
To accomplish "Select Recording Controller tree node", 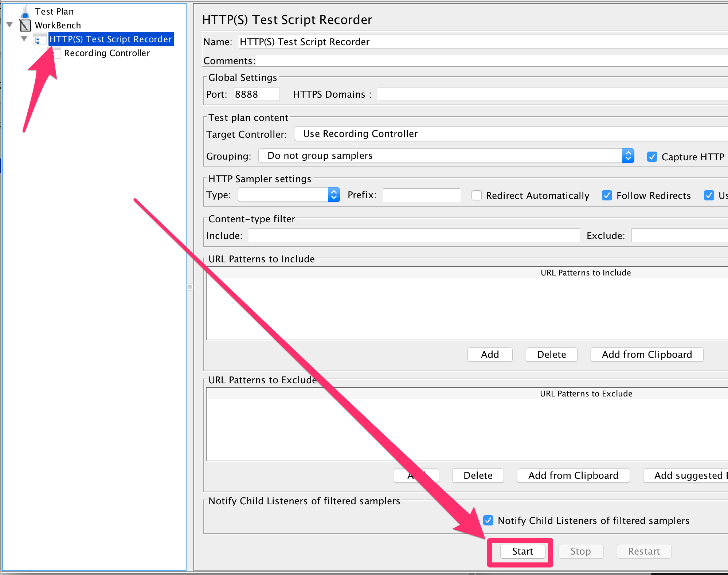I will coord(107,53).
